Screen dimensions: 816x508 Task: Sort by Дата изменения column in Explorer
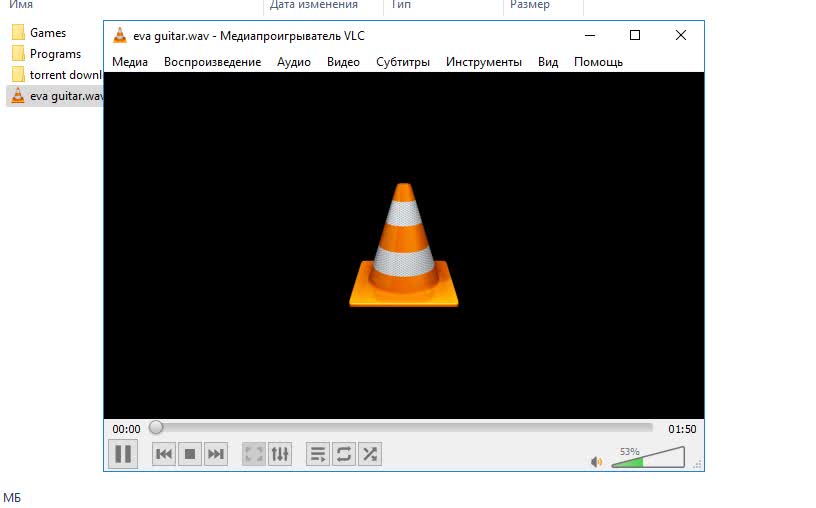[314, 5]
